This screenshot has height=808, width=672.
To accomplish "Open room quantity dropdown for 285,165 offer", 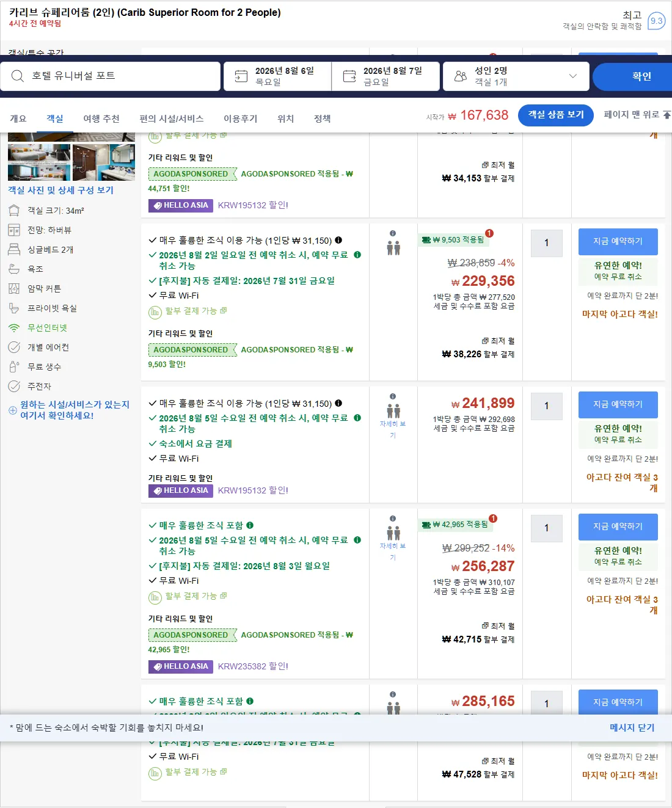I will [x=547, y=704].
